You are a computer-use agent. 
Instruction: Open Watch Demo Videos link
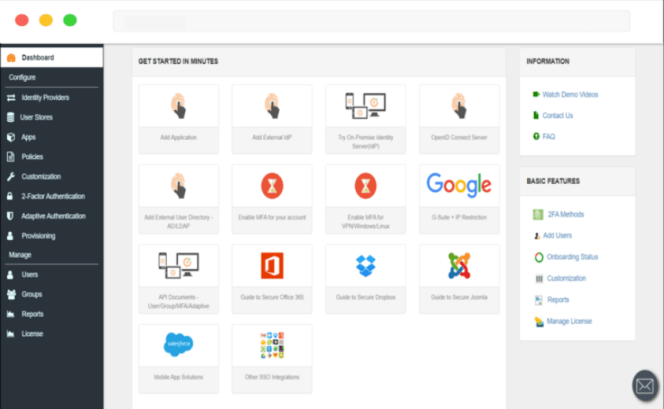click(570, 94)
